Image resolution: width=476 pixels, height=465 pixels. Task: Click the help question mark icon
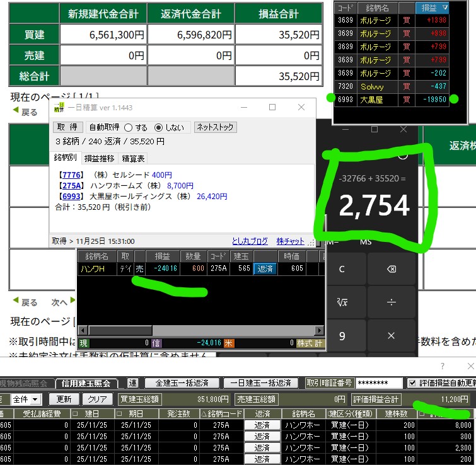tap(442, 366)
